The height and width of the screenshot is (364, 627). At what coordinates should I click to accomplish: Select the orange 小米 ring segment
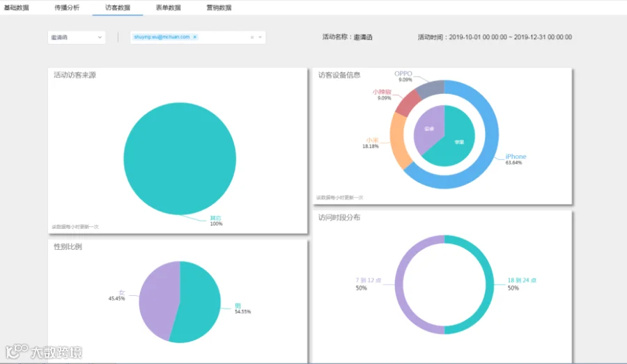[x=397, y=140]
